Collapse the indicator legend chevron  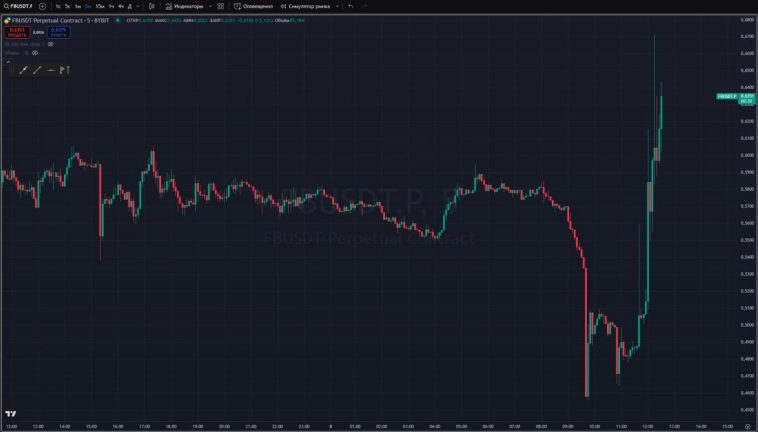8,62
